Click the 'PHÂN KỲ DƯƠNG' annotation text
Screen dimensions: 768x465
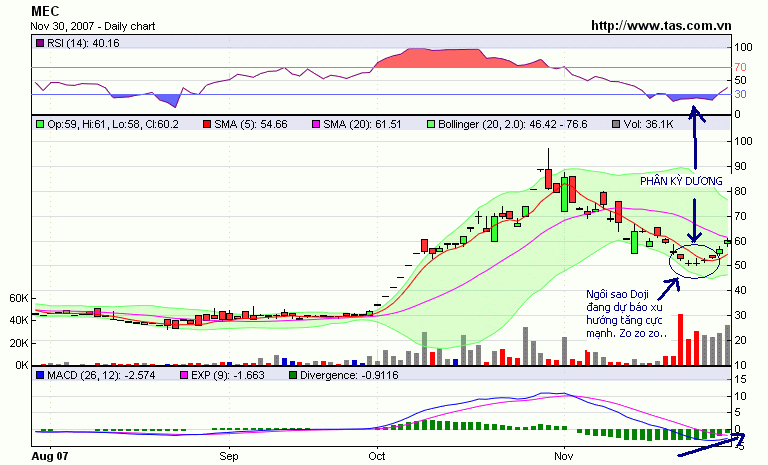pyautogui.click(x=681, y=181)
